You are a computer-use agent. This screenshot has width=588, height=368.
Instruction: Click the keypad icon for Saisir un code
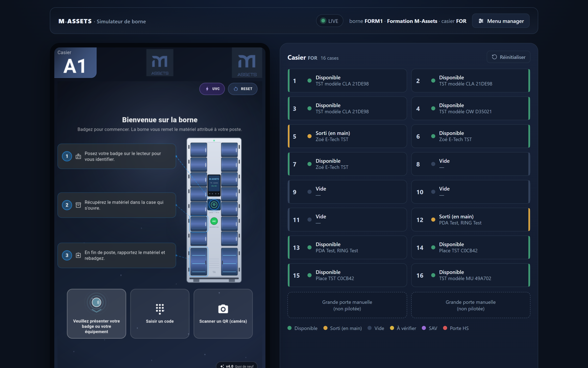(x=160, y=309)
